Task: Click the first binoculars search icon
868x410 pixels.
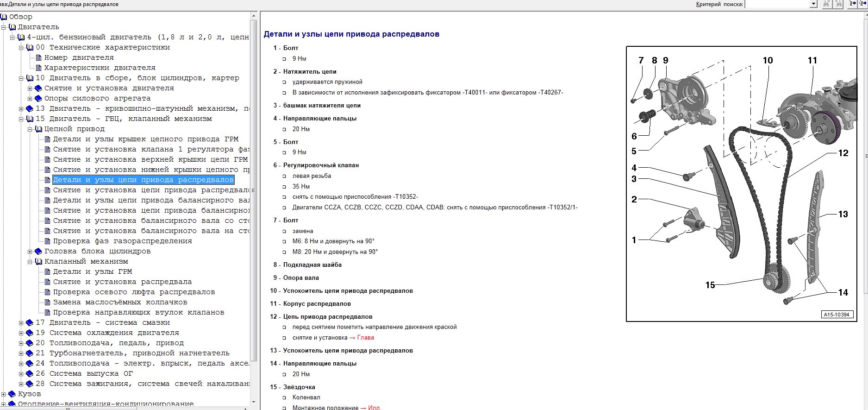Action: click(827, 4)
